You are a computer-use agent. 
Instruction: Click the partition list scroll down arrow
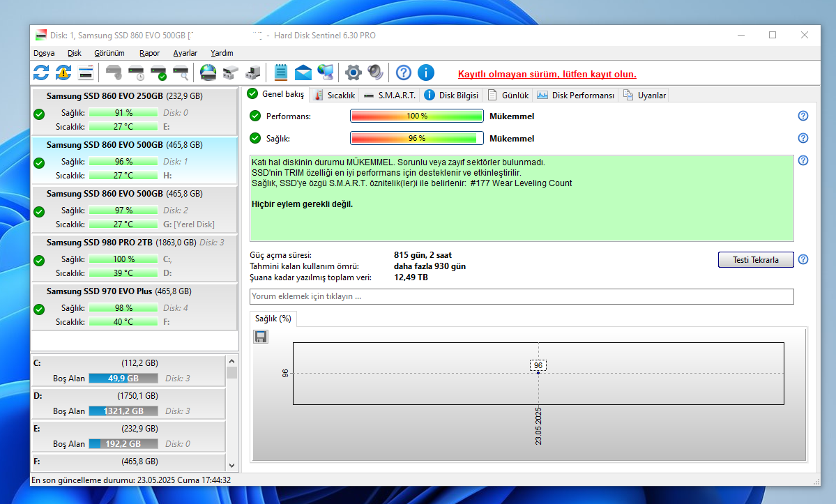click(232, 465)
